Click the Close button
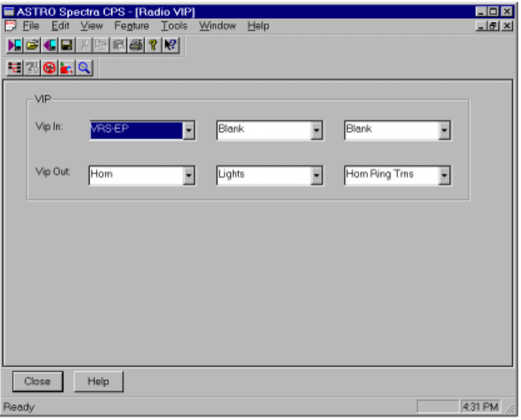The image size is (521, 420). [38, 381]
